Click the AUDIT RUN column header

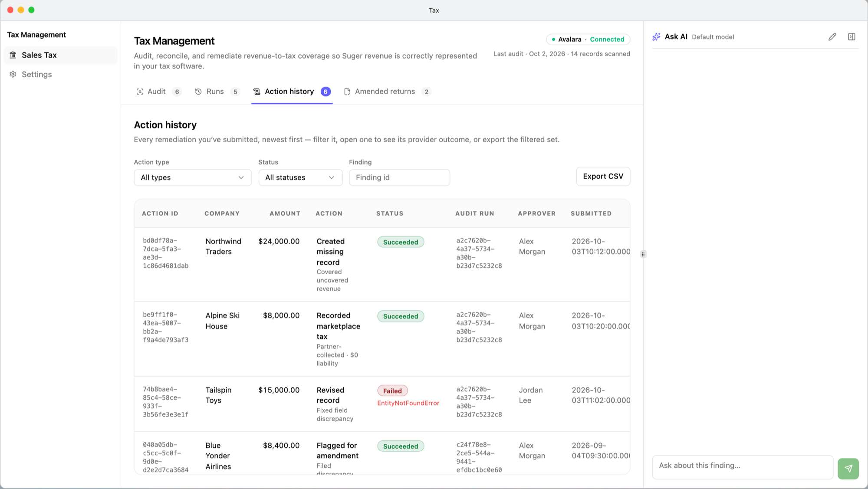474,213
